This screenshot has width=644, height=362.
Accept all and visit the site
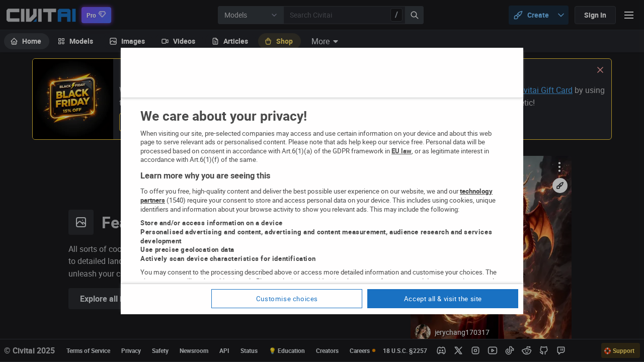[442, 299]
